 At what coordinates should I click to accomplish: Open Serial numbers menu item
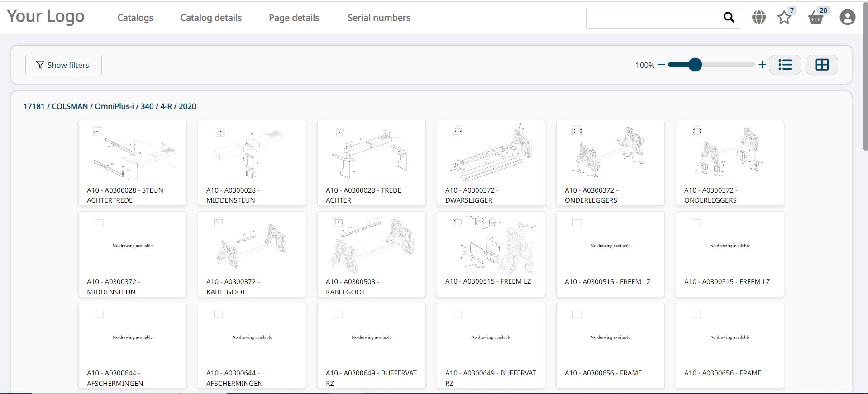tap(379, 18)
